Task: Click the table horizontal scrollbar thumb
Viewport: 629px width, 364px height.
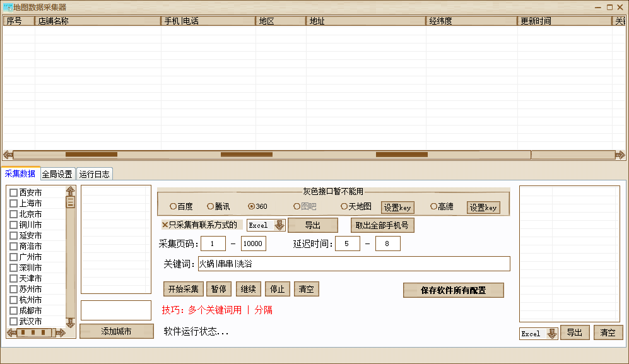Action: point(272,155)
